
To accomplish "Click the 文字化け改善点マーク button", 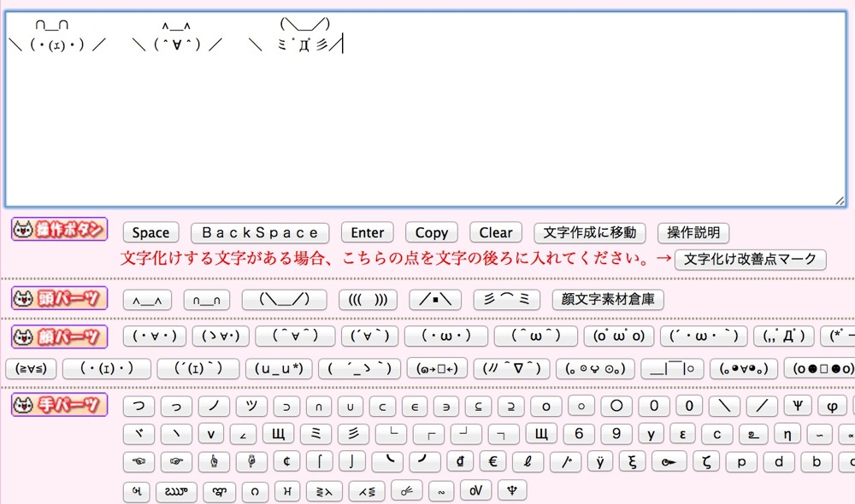I will click(x=751, y=259).
